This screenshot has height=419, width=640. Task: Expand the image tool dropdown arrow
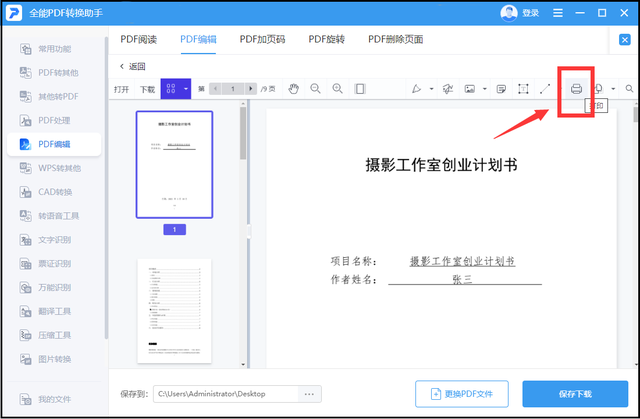(x=484, y=89)
